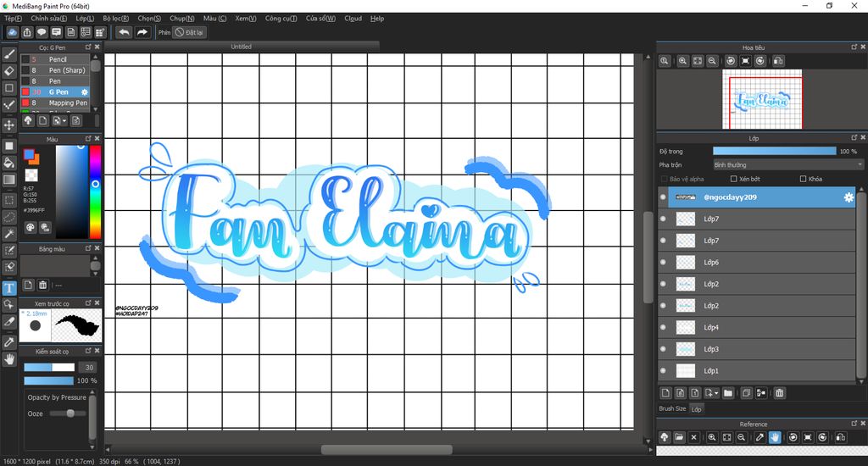Select the Lasso selection tool
The height and width of the screenshot is (466, 868).
tap(8, 217)
